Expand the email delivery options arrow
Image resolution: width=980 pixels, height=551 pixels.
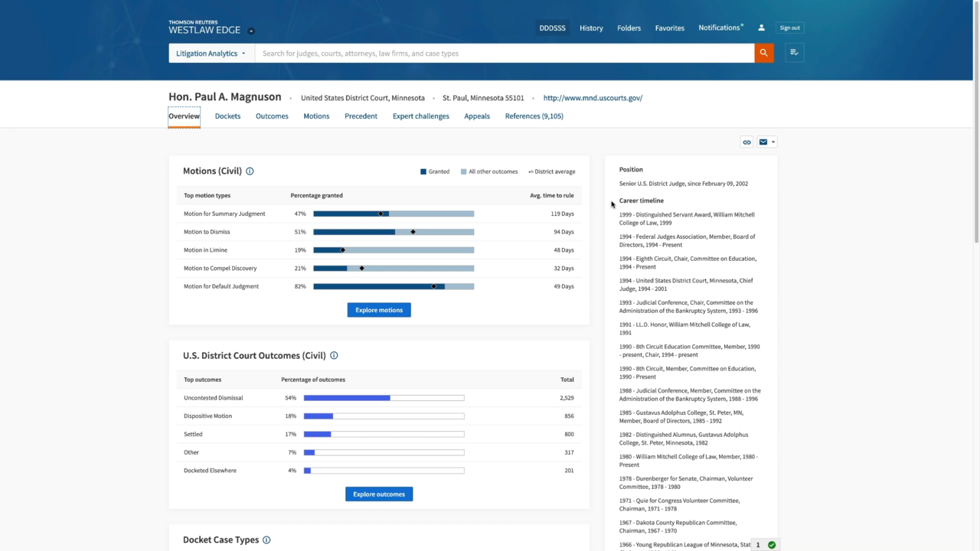point(773,142)
